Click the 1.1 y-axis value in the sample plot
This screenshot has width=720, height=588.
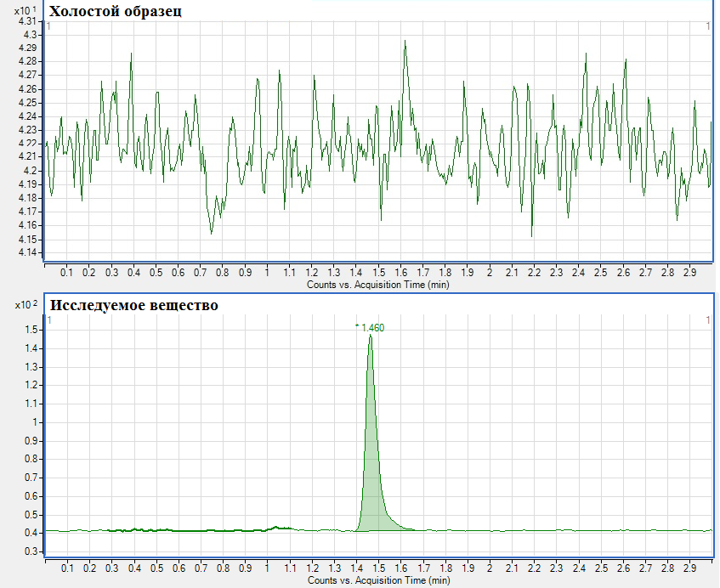coord(31,404)
